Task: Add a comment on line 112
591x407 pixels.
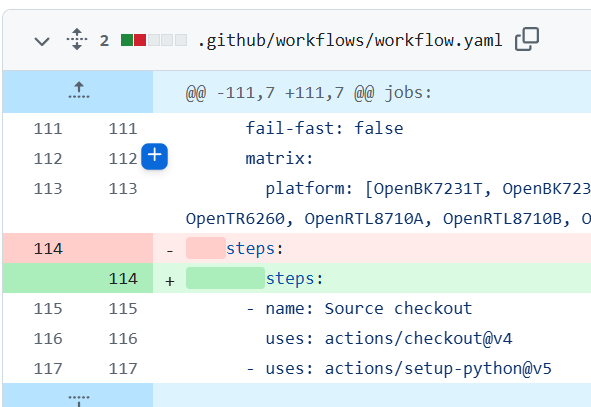Action: (155, 156)
